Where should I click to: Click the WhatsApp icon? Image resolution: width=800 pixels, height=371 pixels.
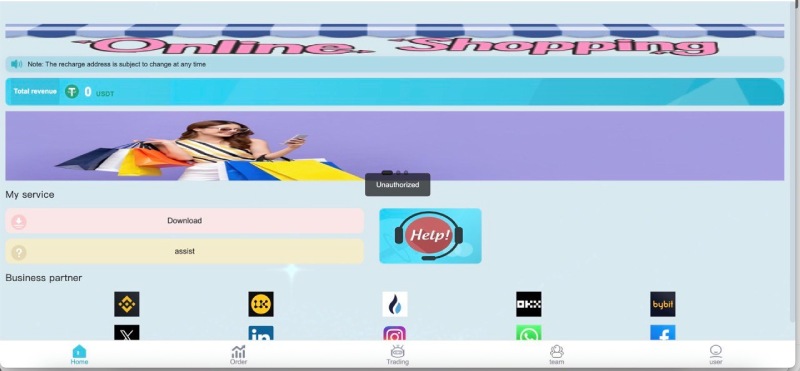529,333
